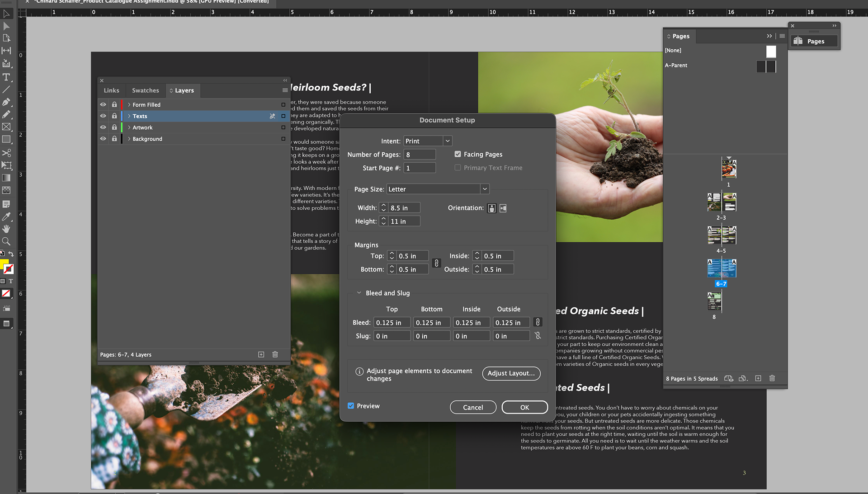Click the Adjust Layout button
This screenshot has width=868, height=494.
pos(511,373)
